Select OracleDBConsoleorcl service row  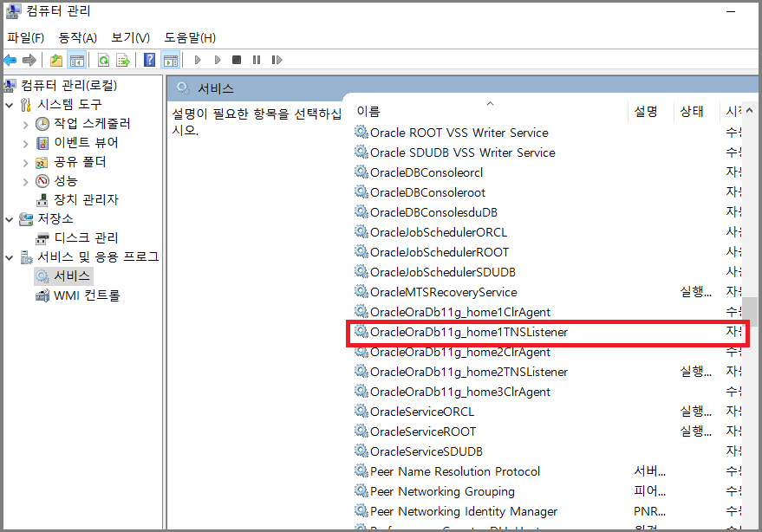pyautogui.click(x=547, y=172)
